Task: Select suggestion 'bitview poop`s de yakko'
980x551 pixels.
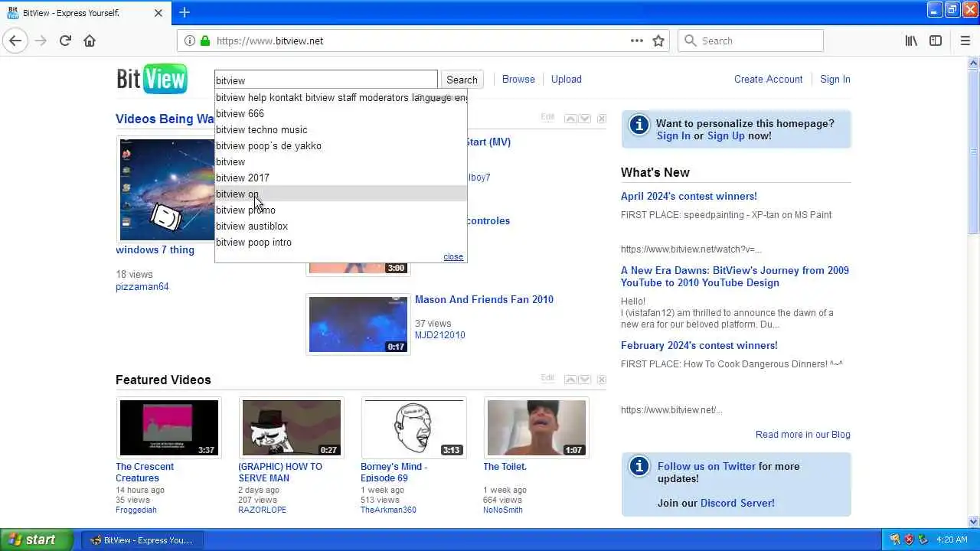Action: point(341,145)
